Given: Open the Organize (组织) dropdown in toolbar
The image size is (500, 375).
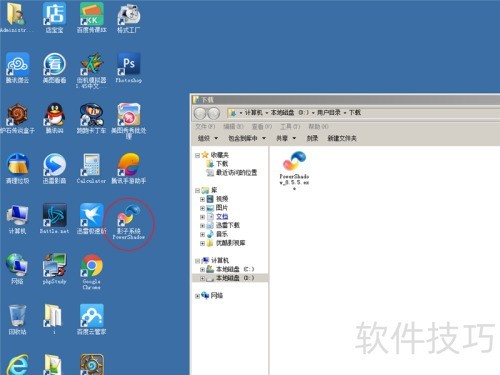Looking at the screenshot, I should coord(208,138).
